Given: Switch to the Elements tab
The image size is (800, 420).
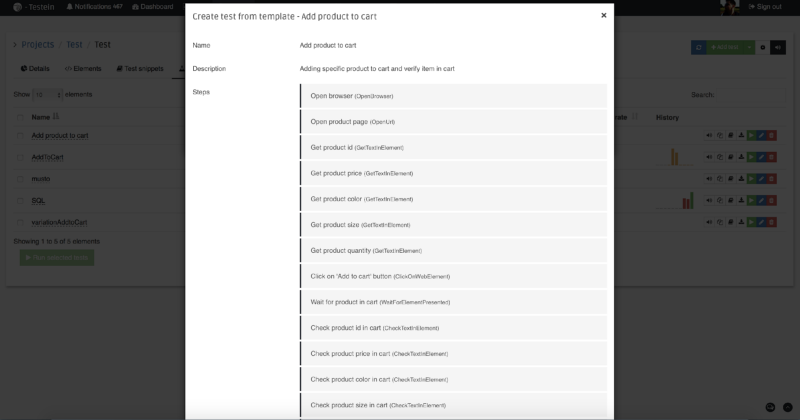Looking at the screenshot, I should click(x=83, y=68).
